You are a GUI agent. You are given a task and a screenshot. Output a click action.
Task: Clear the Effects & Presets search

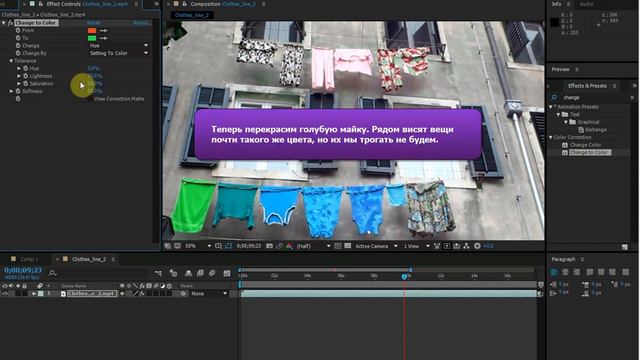click(632, 98)
